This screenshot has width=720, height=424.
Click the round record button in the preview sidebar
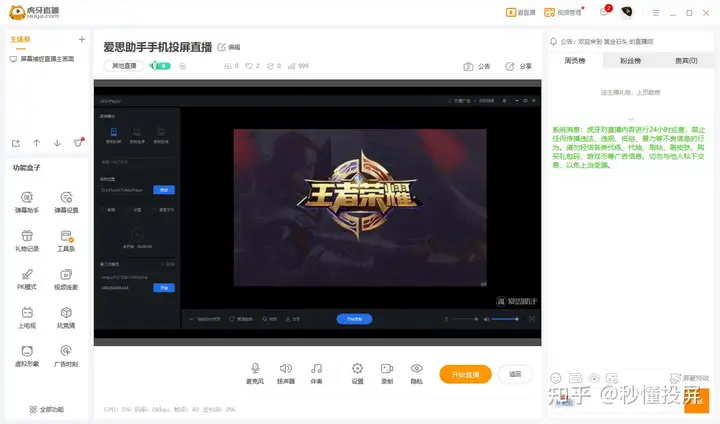tap(137, 235)
